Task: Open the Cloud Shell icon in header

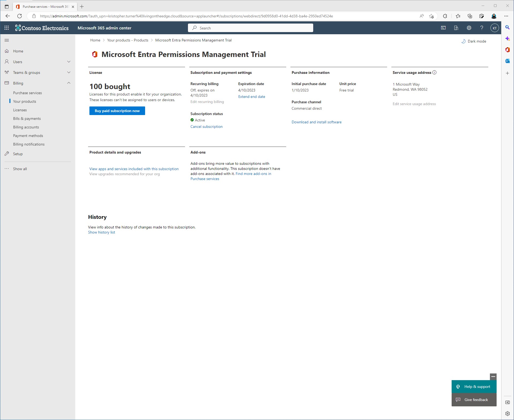Action: tap(443, 28)
